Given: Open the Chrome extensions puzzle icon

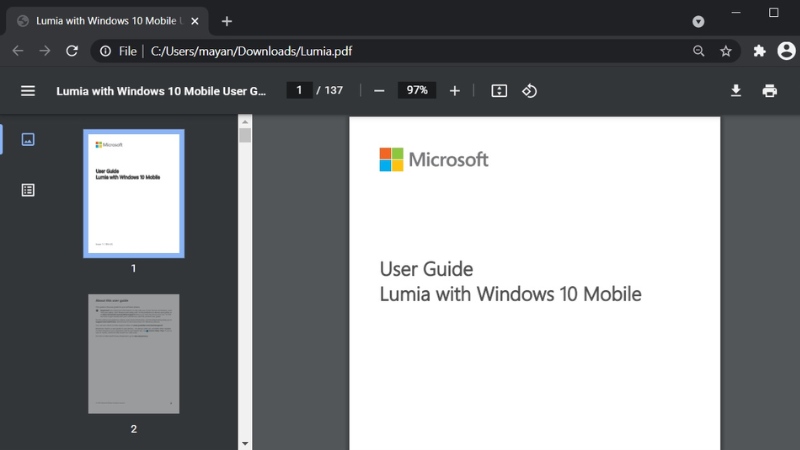Looking at the screenshot, I should pyautogui.click(x=759, y=51).
